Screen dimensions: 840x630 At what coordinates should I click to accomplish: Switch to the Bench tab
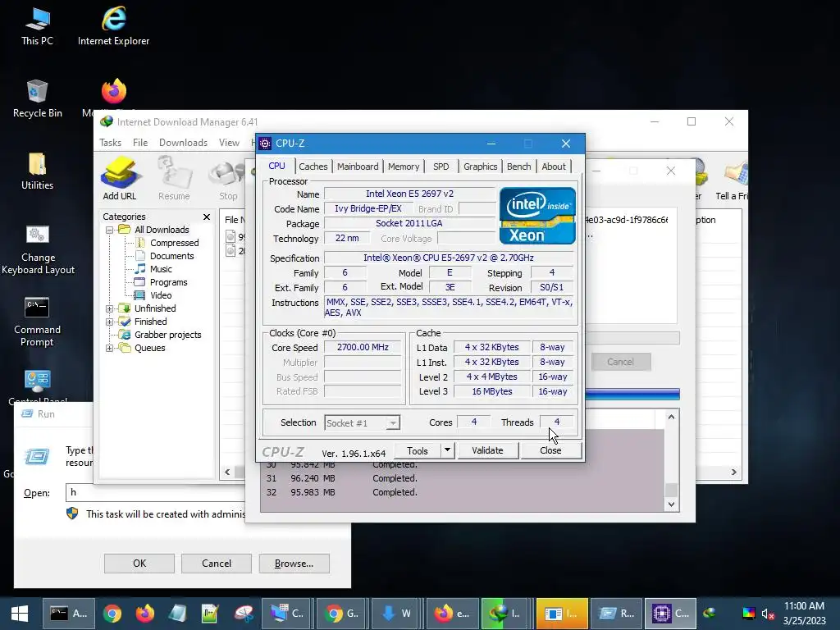click(518, 167)
